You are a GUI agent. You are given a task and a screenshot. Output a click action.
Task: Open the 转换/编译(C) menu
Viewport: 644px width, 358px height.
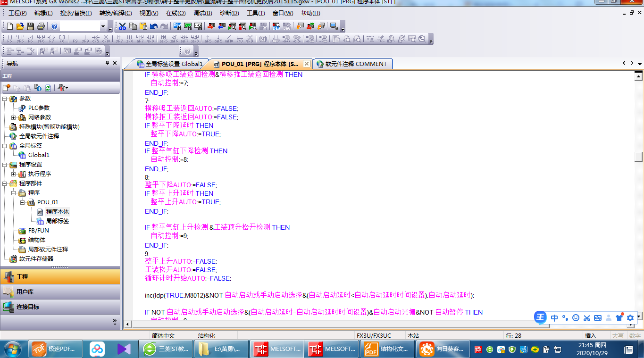pyautogui.click(x=116, y=13)
